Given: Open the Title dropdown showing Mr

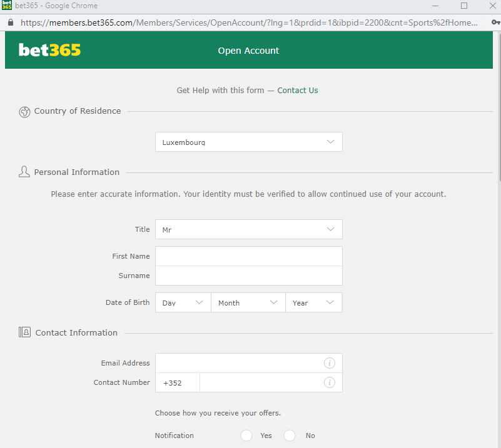Looking at the screenshot, I should (248, 229).
